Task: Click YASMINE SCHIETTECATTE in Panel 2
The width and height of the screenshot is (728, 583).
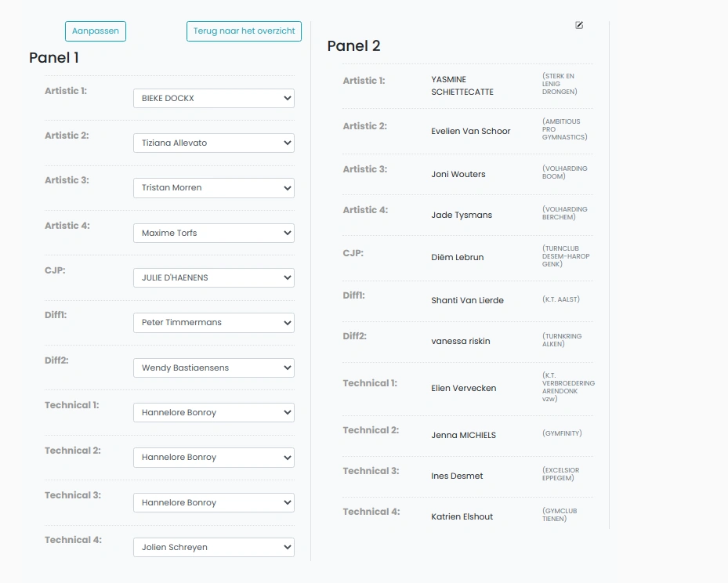Action: pyautogui.click(x=462, y=86)
